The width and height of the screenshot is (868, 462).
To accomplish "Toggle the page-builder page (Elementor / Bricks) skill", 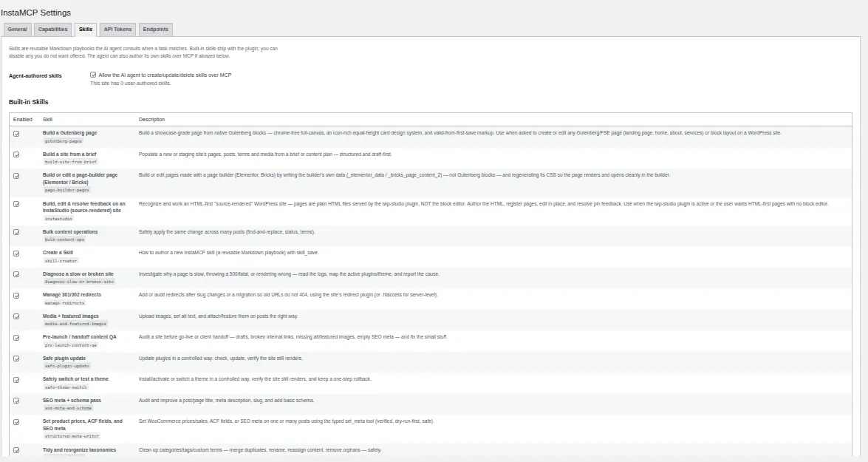I will (x=16, y=176).
